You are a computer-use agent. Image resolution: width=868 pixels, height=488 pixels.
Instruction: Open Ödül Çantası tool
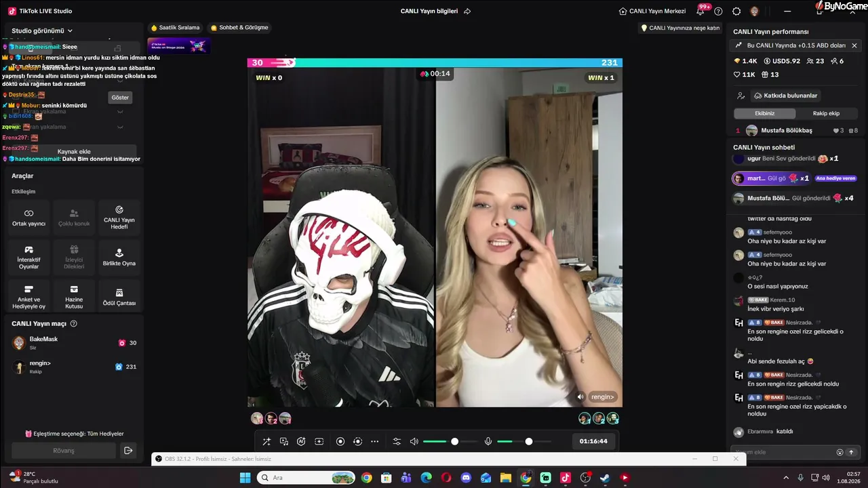119,298
